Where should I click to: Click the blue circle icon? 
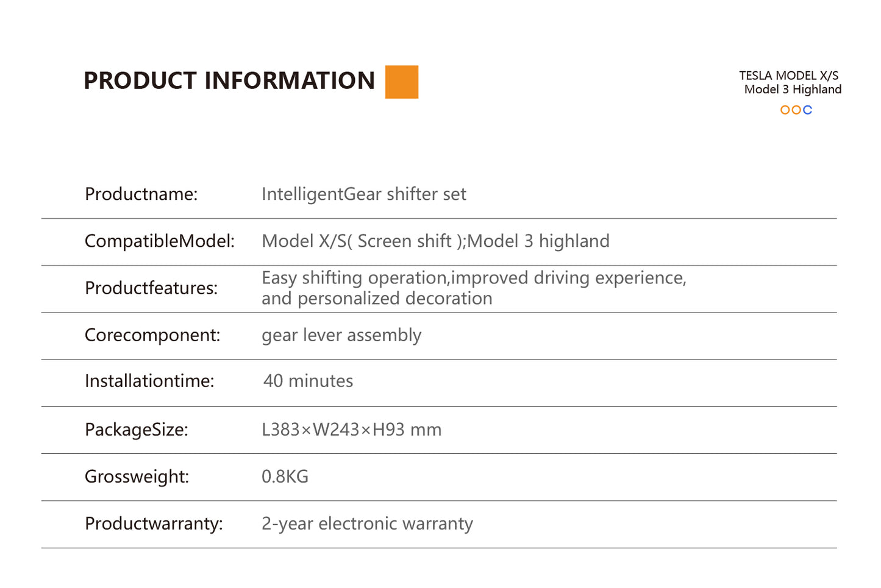pos(807,110)
